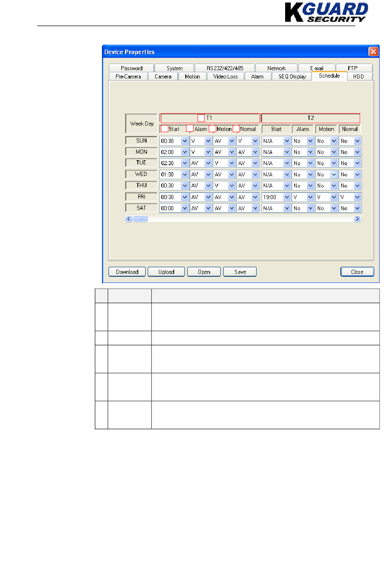Open MON T1 Start time dropdown
The height and width of the screenshot is (582, 392).
[184, 152]
